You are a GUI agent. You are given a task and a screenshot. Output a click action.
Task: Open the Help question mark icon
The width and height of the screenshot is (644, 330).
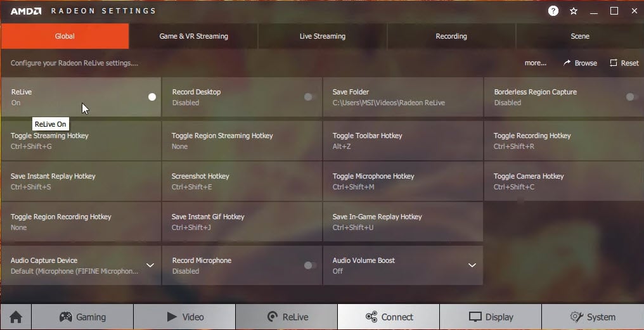pyautogui.click(x=553, y=11)
